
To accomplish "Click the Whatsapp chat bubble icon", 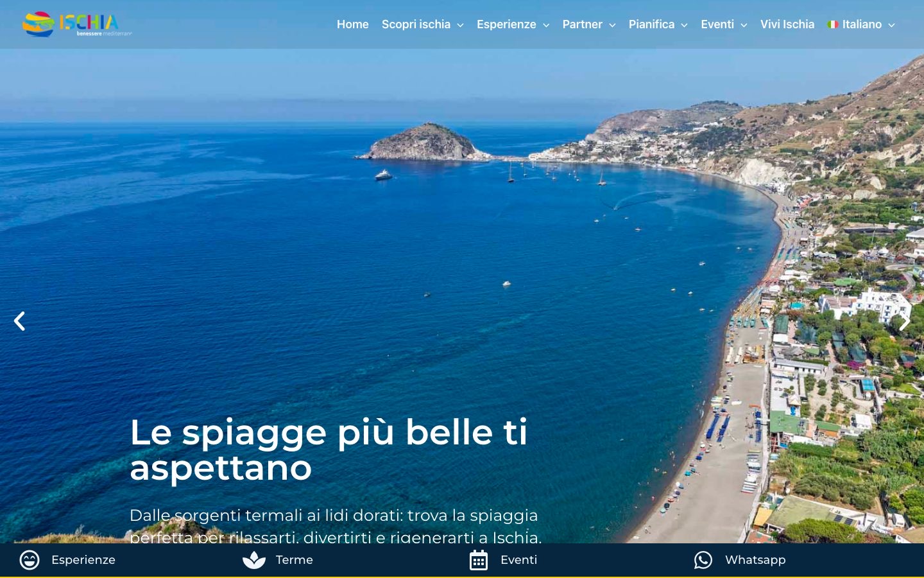I will 703,560.
